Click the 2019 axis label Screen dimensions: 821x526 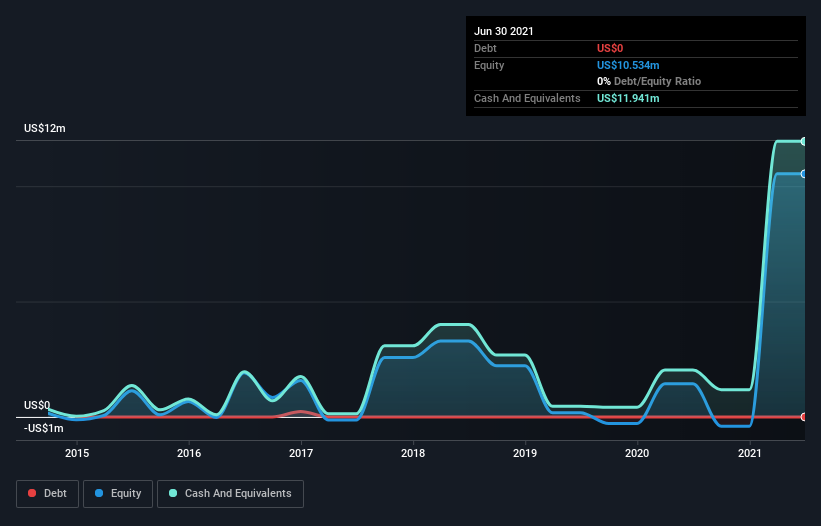coord(525,453)
